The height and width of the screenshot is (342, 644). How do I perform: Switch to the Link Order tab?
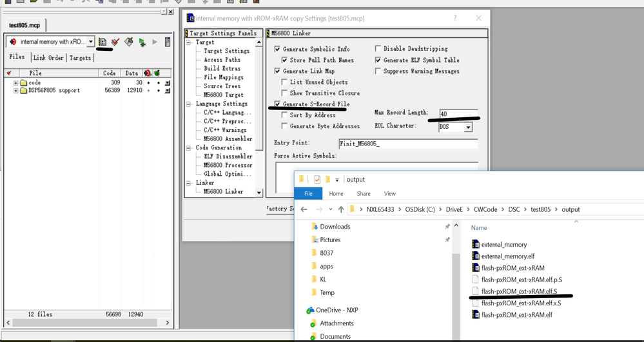pos(48,57)
